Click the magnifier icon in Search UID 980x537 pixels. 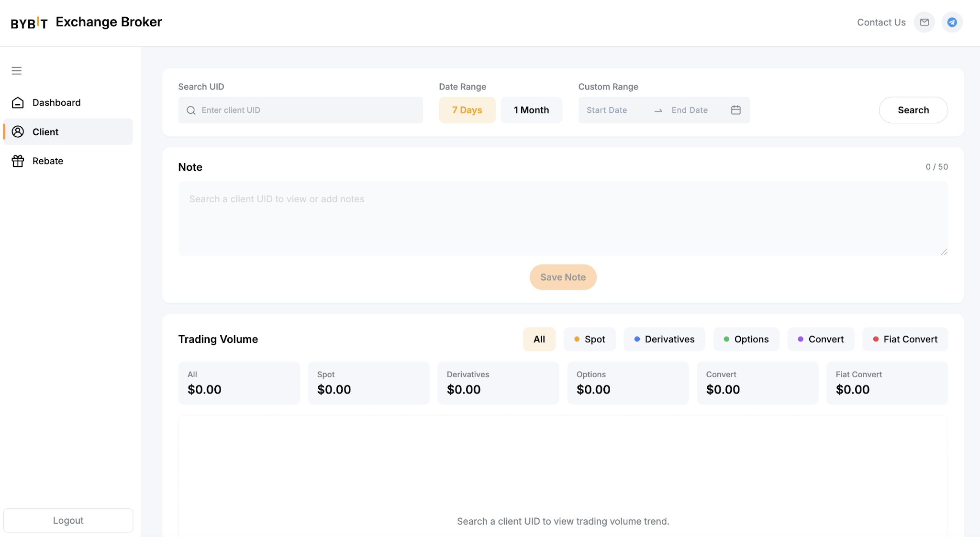tap(191, 110)
